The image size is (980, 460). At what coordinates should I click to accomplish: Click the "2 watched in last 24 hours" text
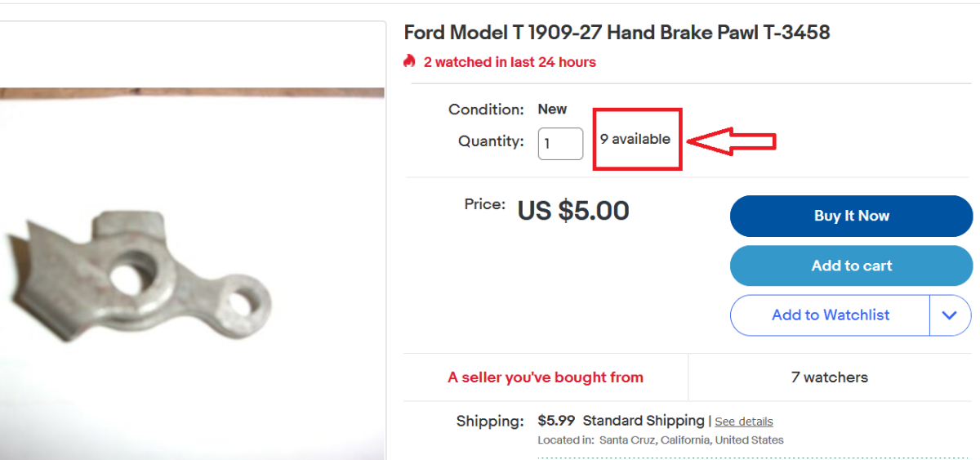[x=510, y=62]
